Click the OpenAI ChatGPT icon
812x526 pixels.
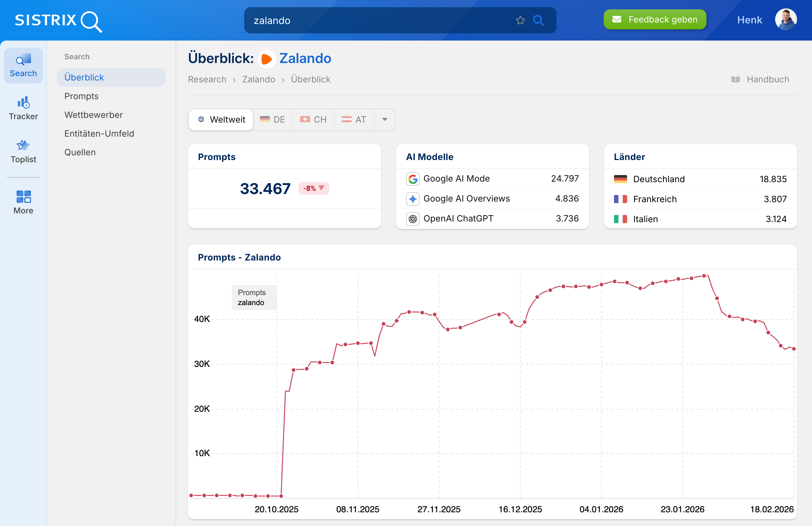pos(413,218)
